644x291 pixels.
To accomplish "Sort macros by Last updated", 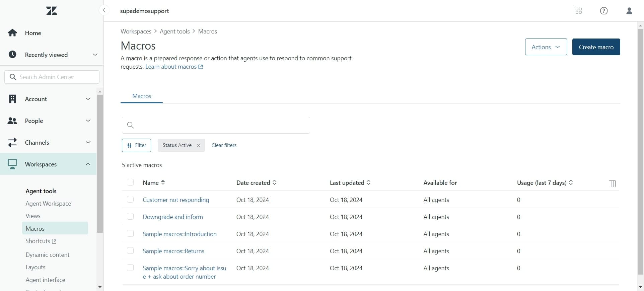I will click(350, 183).
